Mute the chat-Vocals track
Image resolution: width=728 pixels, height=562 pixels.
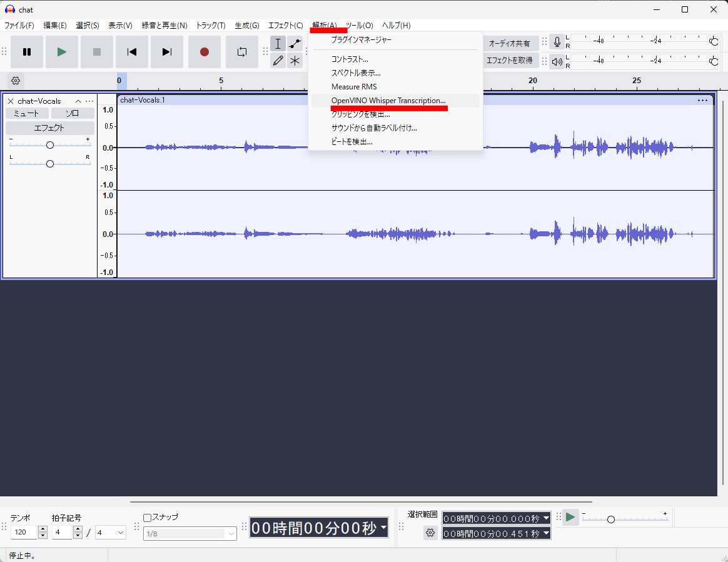tap(27, 113)
